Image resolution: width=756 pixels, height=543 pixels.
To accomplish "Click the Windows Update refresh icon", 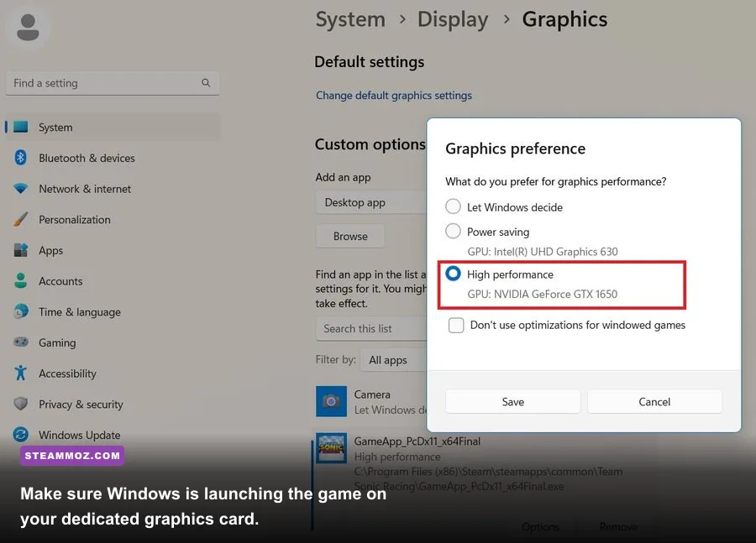I will click(x=21, y=435).
